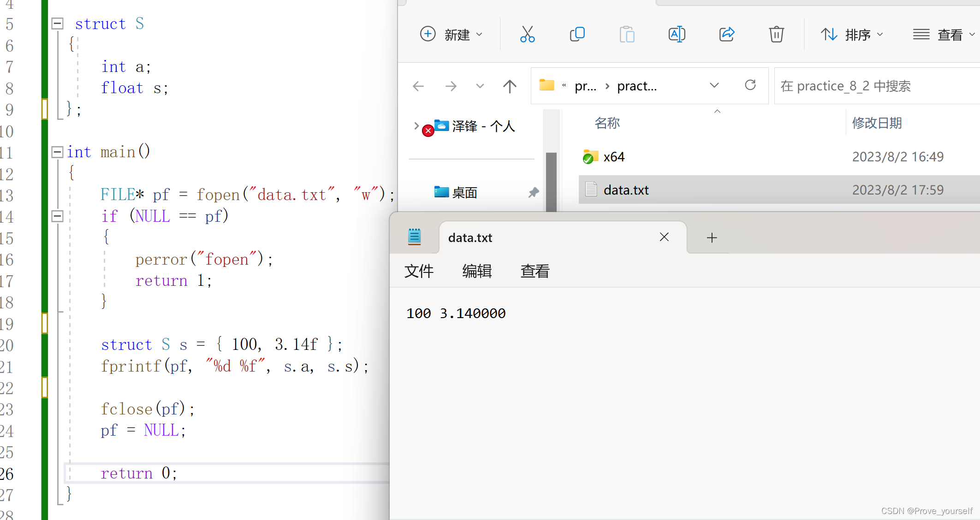Screen dimensions: 980x520
Task: Click the Copy icon in Explorer toolbar
Action: click(x=577, y=35)
